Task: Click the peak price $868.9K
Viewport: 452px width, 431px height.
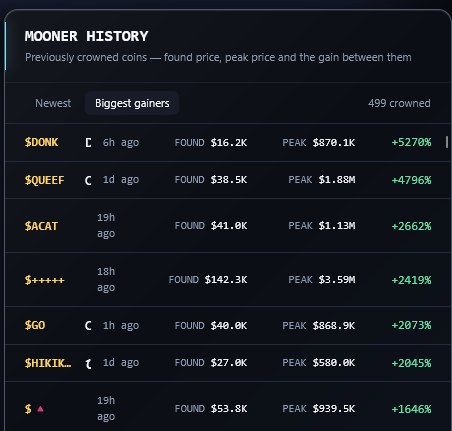Action: coord(334,325)
